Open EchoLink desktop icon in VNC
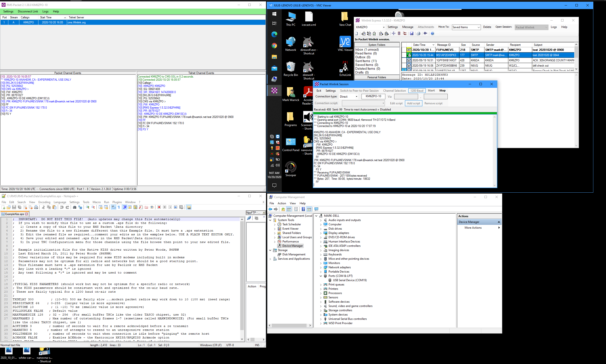The width and height of the screenshot is (606, 364). [345, 69]
